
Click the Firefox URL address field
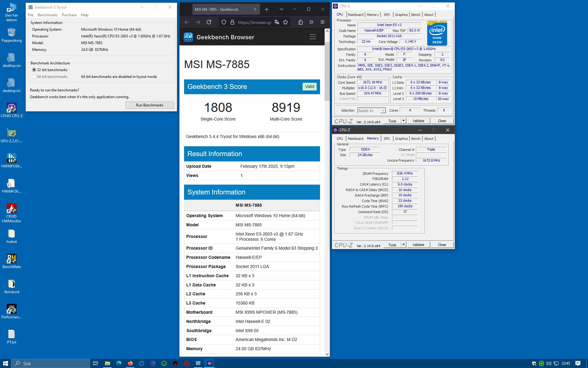tap(254, 22)
